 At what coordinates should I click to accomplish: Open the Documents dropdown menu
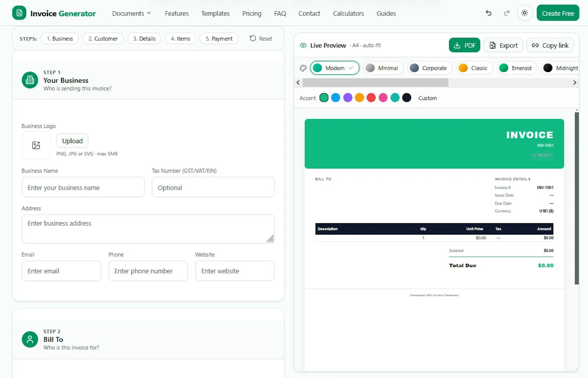coord(132,13)
